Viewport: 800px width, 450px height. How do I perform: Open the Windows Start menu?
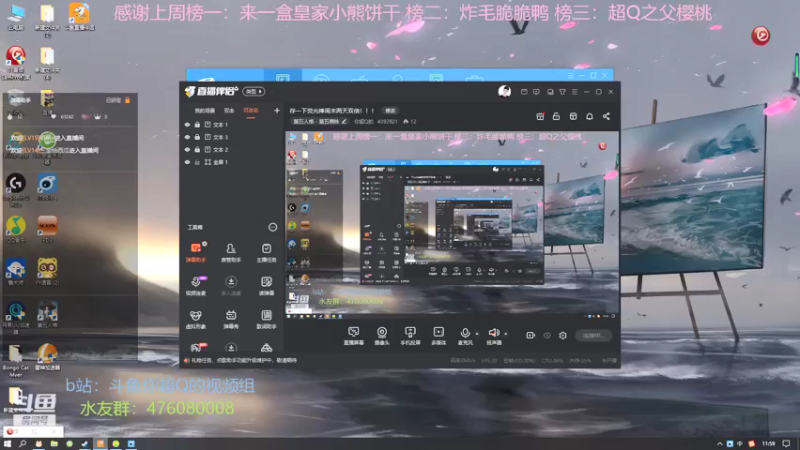coord(7,444)
